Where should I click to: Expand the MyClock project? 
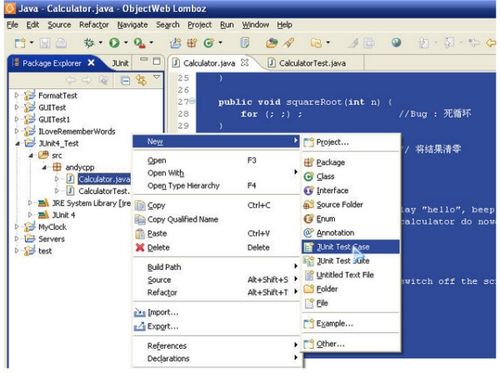[16, 227]
